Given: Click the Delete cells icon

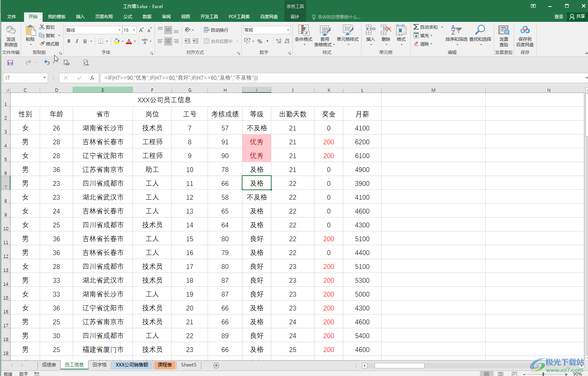Looking at the screenshot, I should tap(386, 35).
